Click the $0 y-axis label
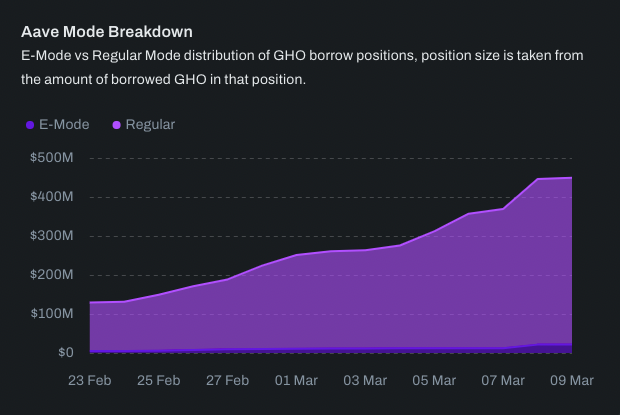Viewport: 620px width, 415px height. (66, 352)
